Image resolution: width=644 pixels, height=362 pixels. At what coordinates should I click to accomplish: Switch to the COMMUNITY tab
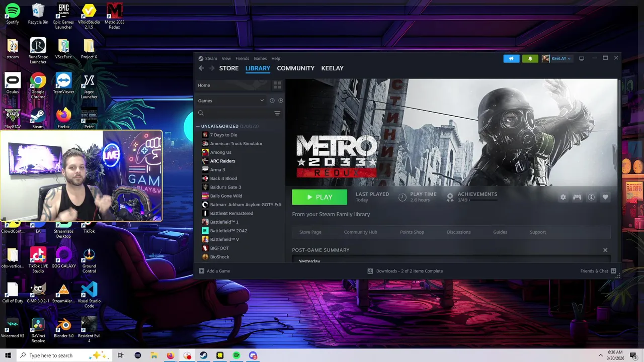tap(296, 68)
